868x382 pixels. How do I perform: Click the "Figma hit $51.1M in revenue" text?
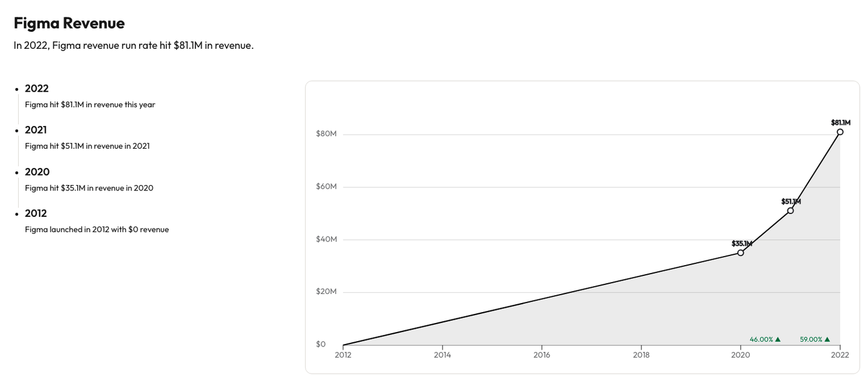[x=87, y=146]
